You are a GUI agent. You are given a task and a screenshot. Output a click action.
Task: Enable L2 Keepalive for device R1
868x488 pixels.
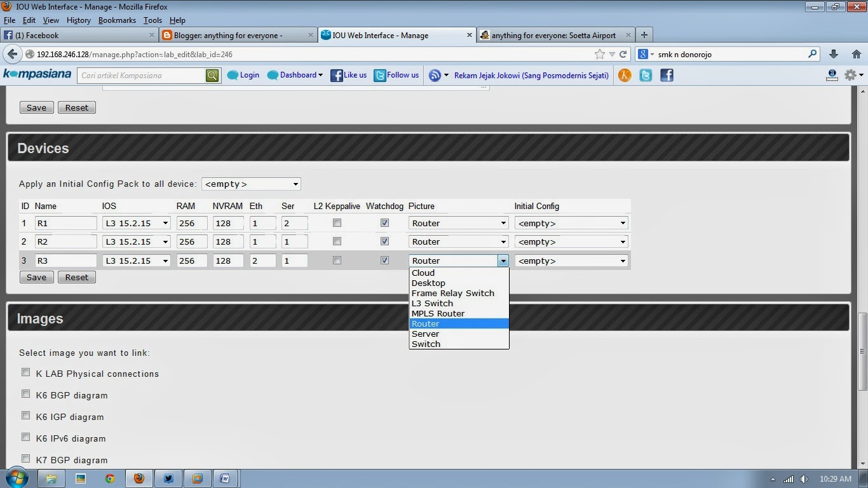[x=337, y=222]
